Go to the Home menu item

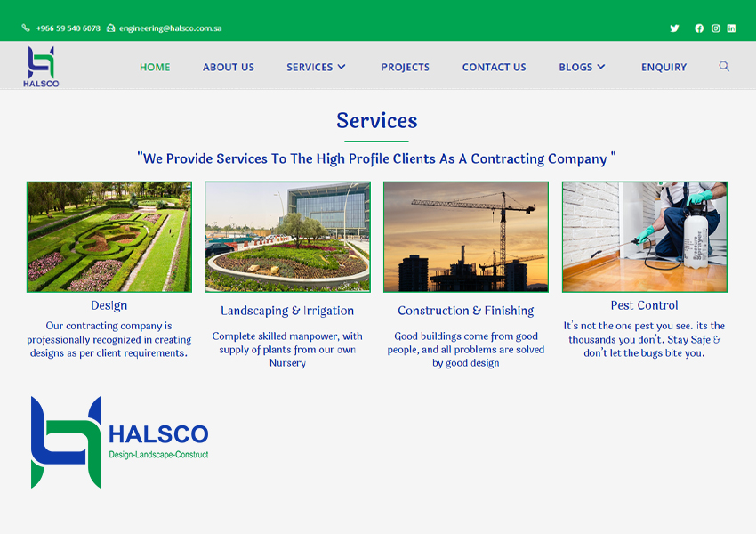(x=155, y=67)
